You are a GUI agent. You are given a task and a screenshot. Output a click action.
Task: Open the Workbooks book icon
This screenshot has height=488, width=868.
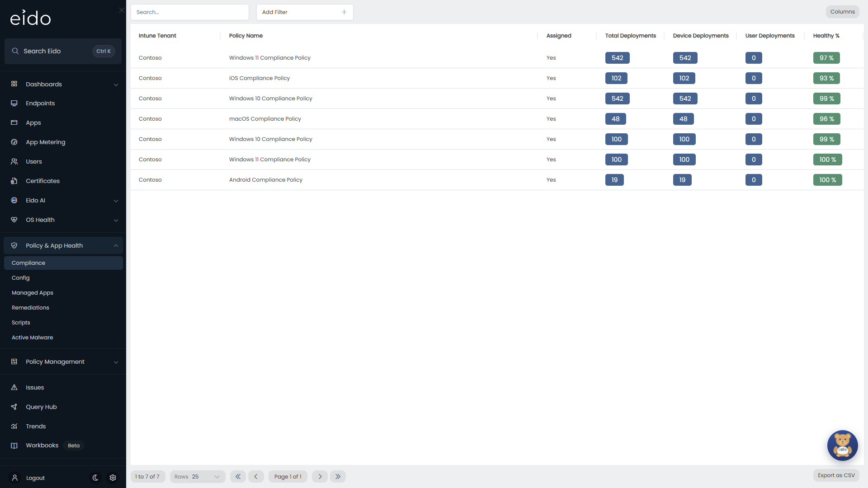[14, 446]
